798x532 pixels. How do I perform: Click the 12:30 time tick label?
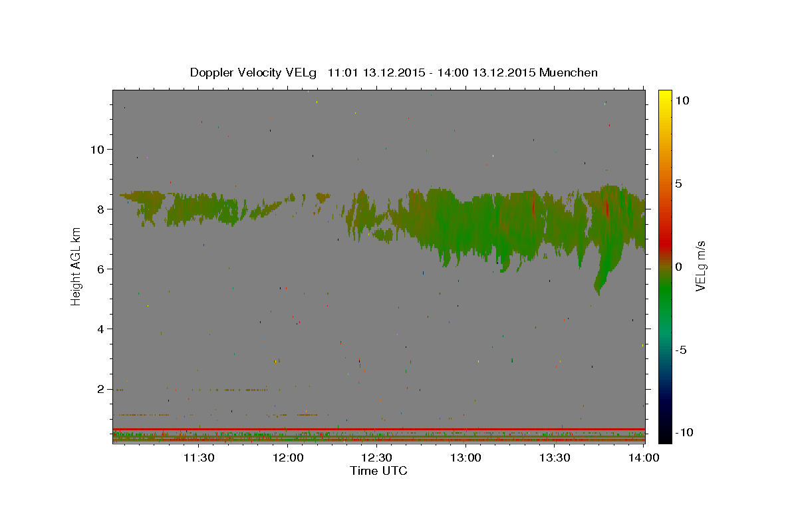click(377, 458)
